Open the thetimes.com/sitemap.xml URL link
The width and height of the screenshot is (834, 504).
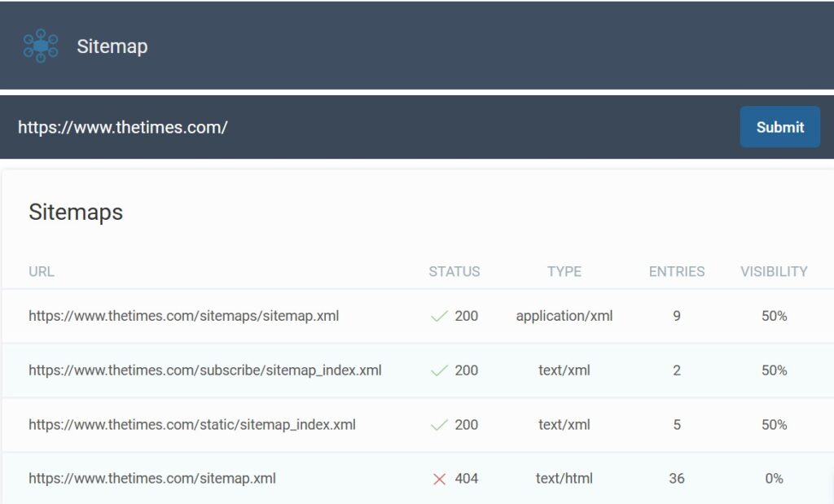click(x=151, y=479)
